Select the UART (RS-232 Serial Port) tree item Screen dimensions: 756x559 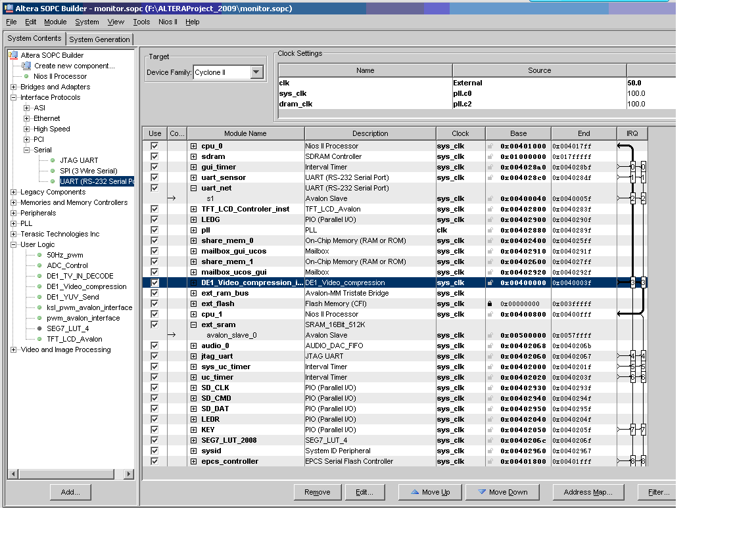click(x=97, y=181)
